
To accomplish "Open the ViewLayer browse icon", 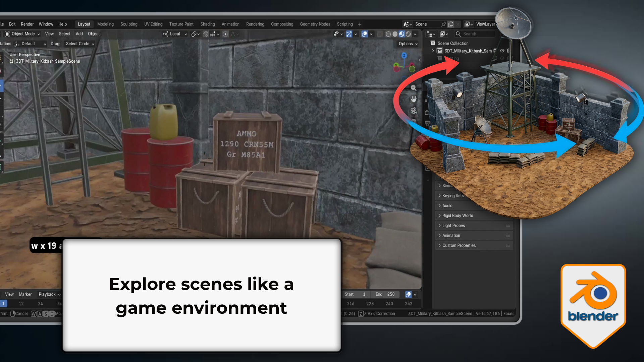I will coord(469,24).
